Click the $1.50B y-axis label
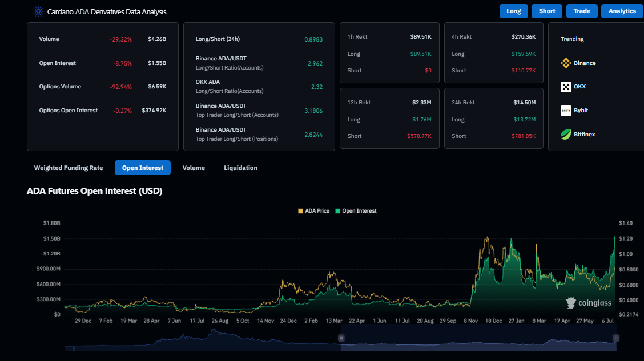 [x=52, y=238]
